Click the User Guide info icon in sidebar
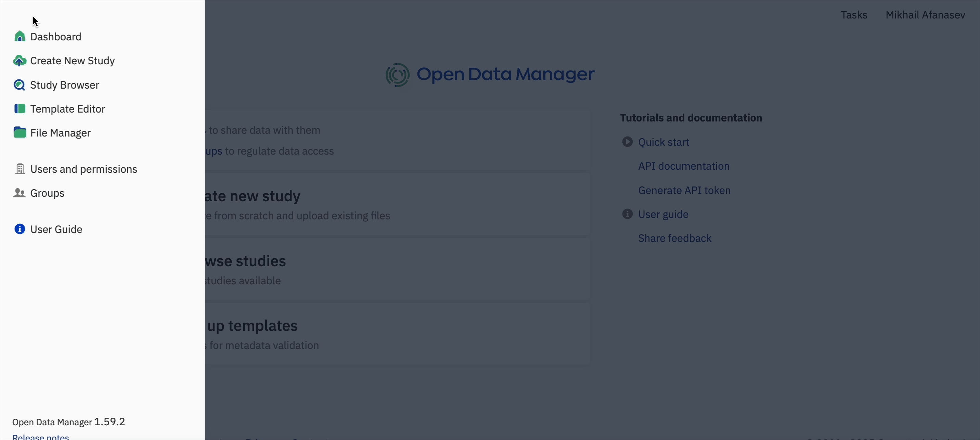This screenshot has height=440, width=980. pos(20,229)
